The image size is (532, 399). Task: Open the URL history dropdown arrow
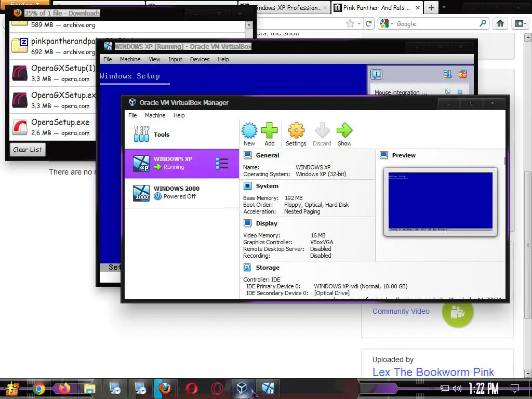point(359,24)
